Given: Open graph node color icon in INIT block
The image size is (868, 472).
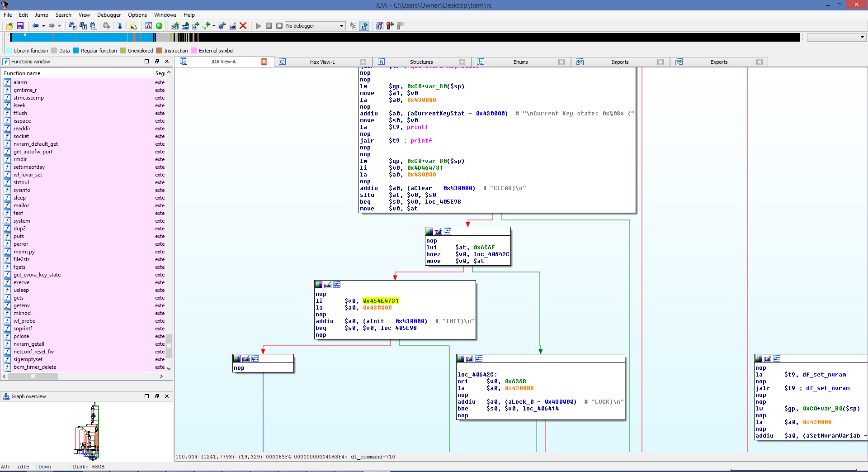Looking at the screenshot, I should 319,285.
